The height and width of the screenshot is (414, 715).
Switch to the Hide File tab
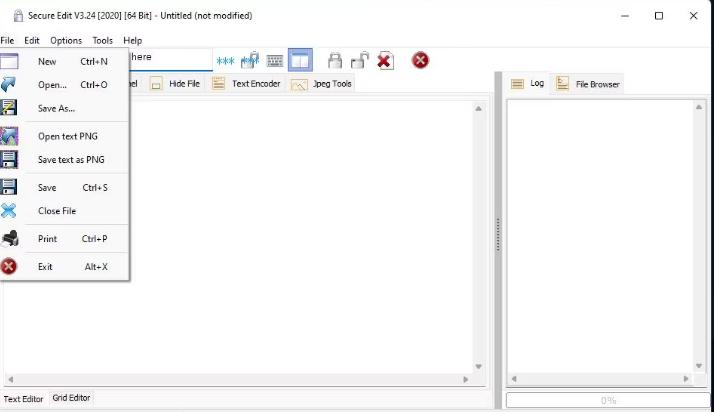175,84
